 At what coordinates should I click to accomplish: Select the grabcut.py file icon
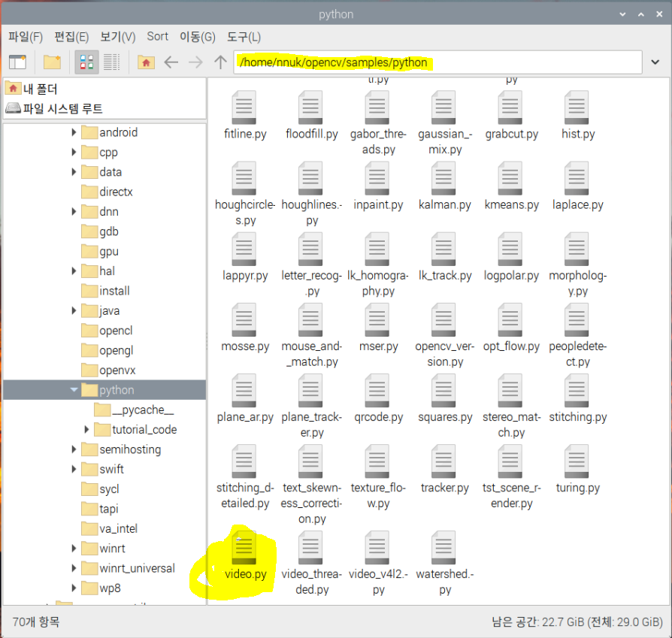(510, 107)
